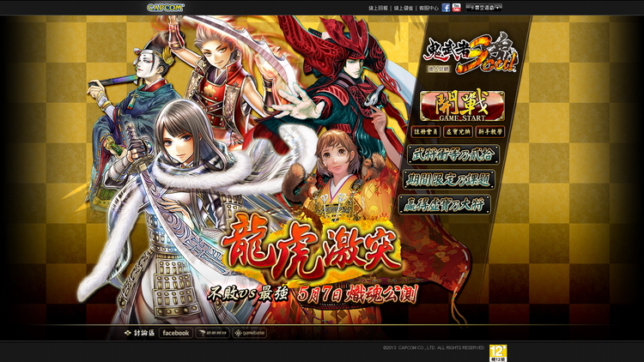The height and width of the screenshot is (362, 644).
Task: Click the facebook badge in discussion row
Action: point(175,333)
